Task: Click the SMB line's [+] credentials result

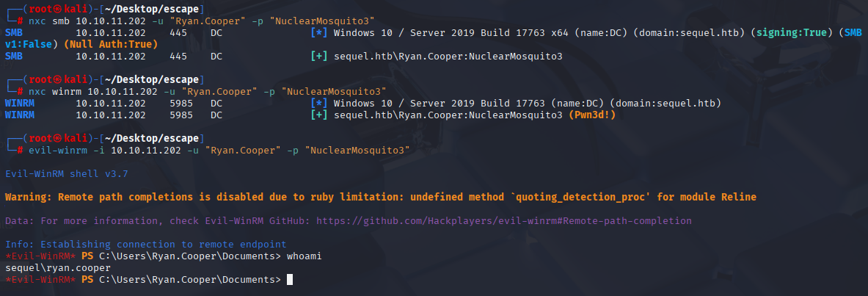Action: [x=437, y=56]
